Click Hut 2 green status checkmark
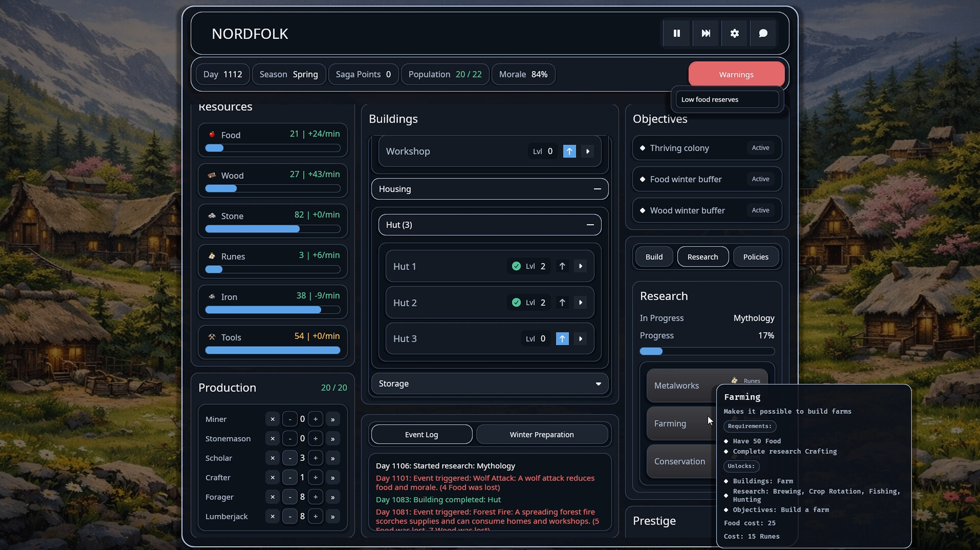Image resolution: width=980 pixels, height=550 pixels. click(x=516, y=302)
